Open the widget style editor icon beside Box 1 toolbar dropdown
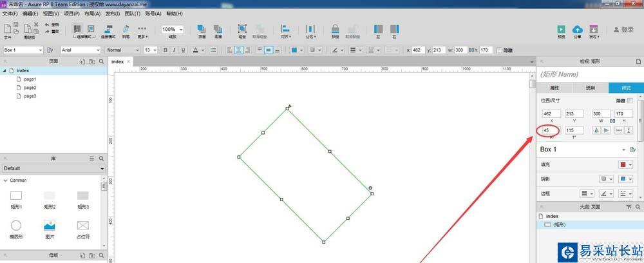This screenshot has height=263, width=644. pos(50,50)
